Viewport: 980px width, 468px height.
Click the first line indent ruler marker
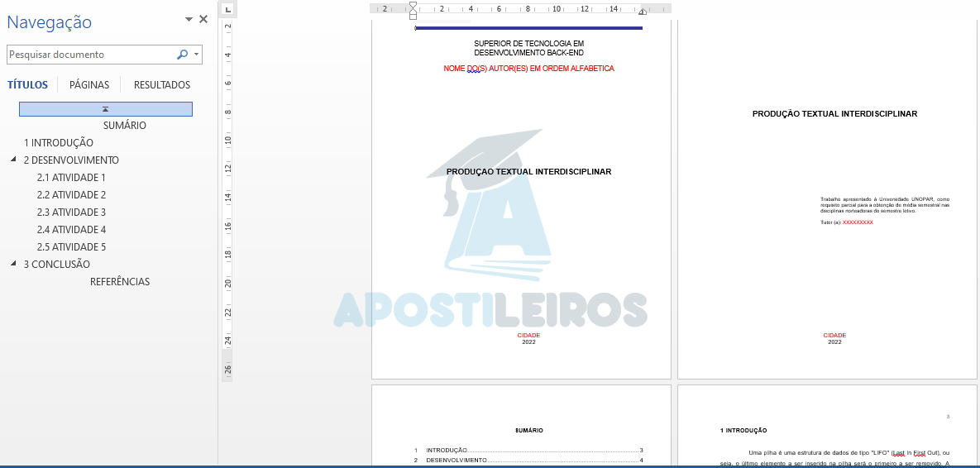[x=413, y=6]
